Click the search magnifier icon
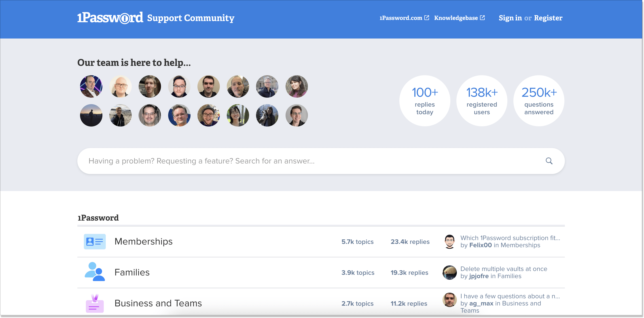This screenshot has height=318, width=644. [549, 161]
